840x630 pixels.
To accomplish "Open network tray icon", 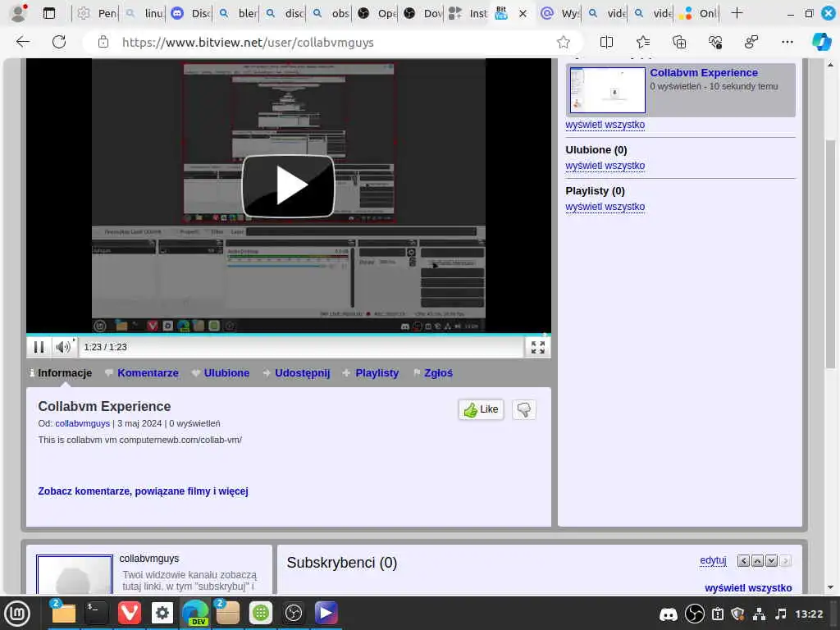I will click(x=759, y=614).
